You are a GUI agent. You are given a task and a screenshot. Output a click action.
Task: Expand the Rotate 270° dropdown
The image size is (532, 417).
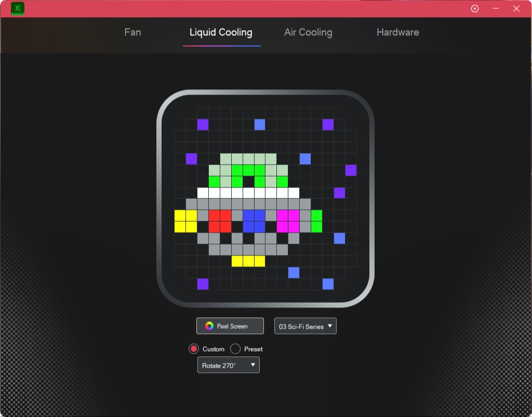click(x=229, y=365)
